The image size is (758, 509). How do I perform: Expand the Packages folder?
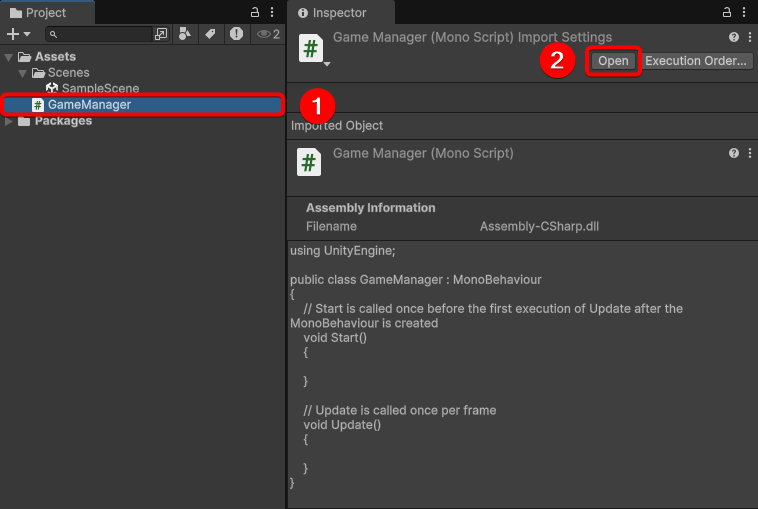pos(10,121)
